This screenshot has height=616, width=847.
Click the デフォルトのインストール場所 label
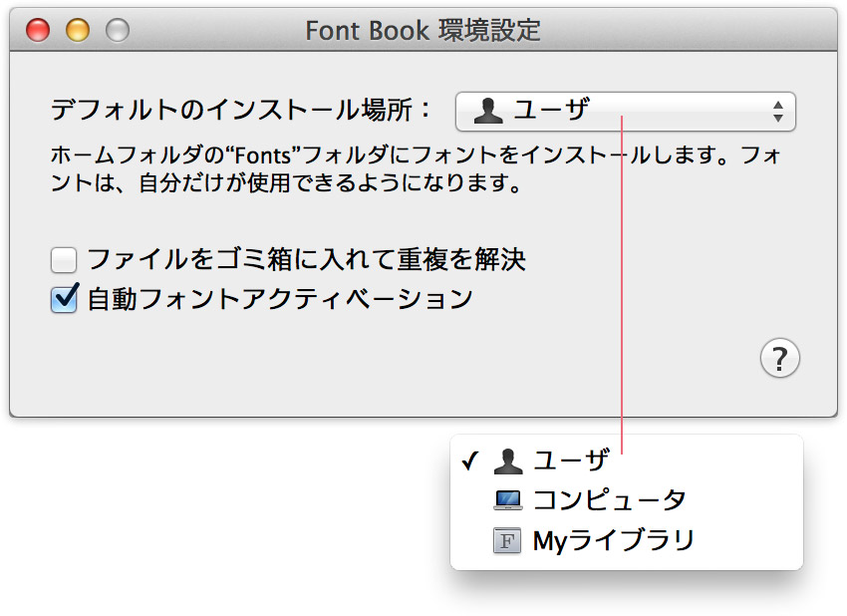pos(241,110)
